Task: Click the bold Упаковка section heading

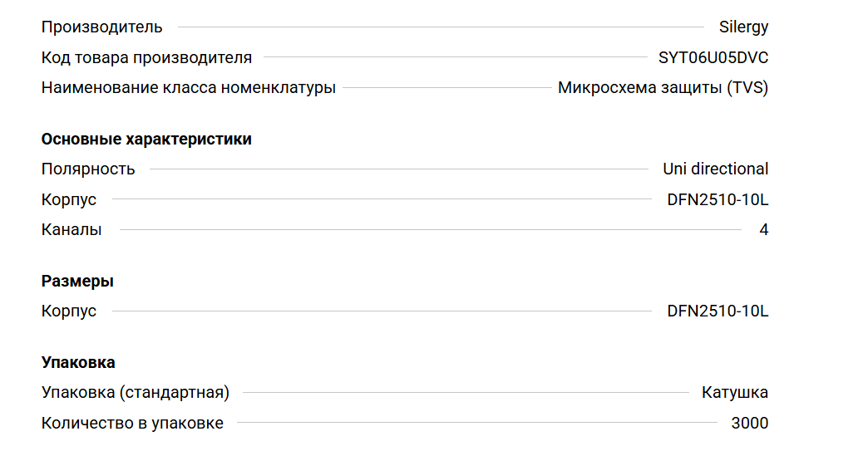Action: [78, 363]
